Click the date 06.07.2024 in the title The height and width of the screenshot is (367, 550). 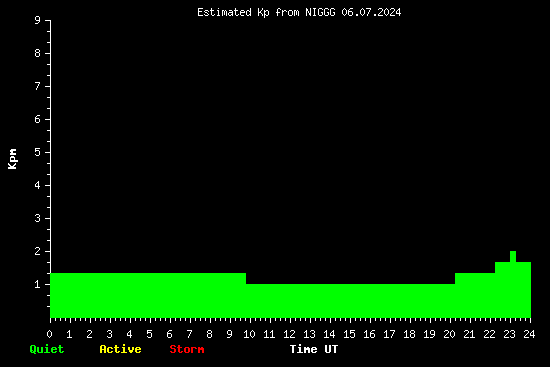(371, 12)
